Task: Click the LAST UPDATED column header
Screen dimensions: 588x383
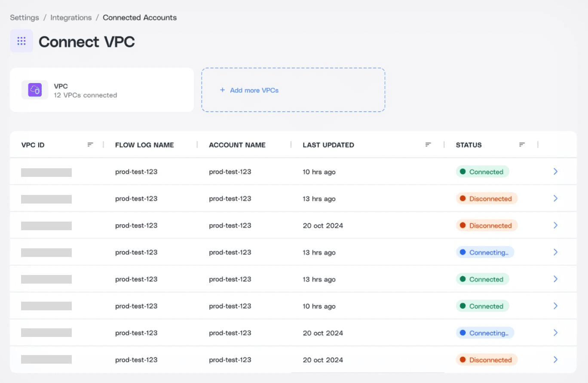Action: tap(328, 145)
